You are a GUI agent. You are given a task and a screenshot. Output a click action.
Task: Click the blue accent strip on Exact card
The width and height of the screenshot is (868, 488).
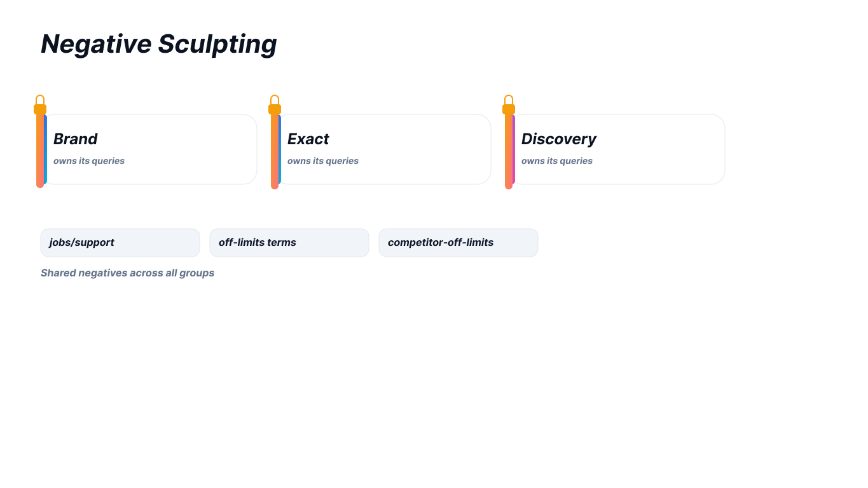pyautogui.click(x=280, y=149)
